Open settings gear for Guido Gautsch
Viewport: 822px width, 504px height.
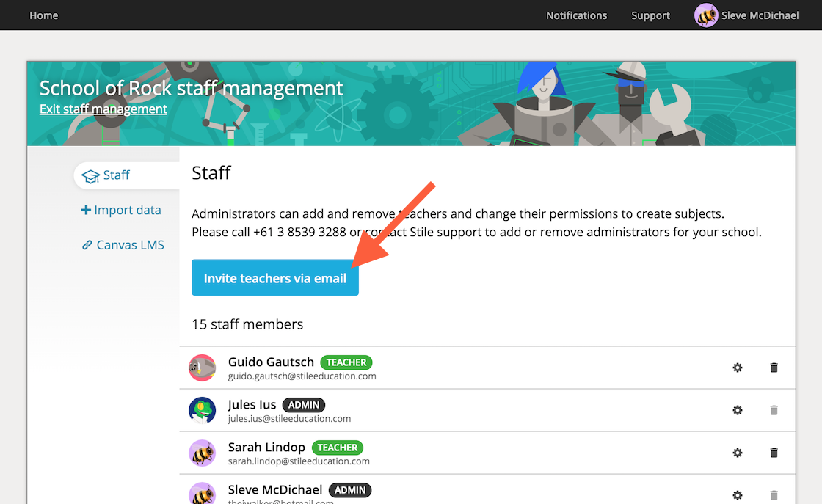coord(737,368)
